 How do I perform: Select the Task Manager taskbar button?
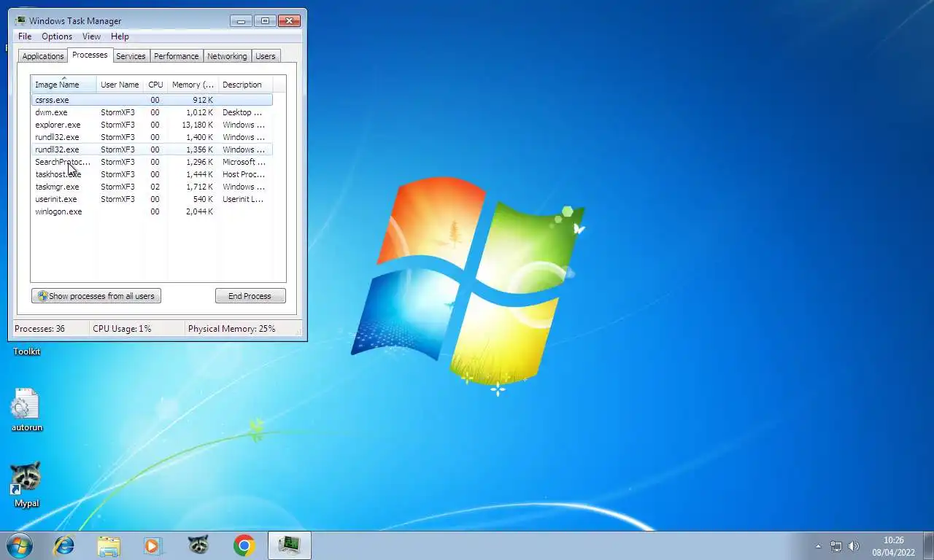click(x=290, y=545)
